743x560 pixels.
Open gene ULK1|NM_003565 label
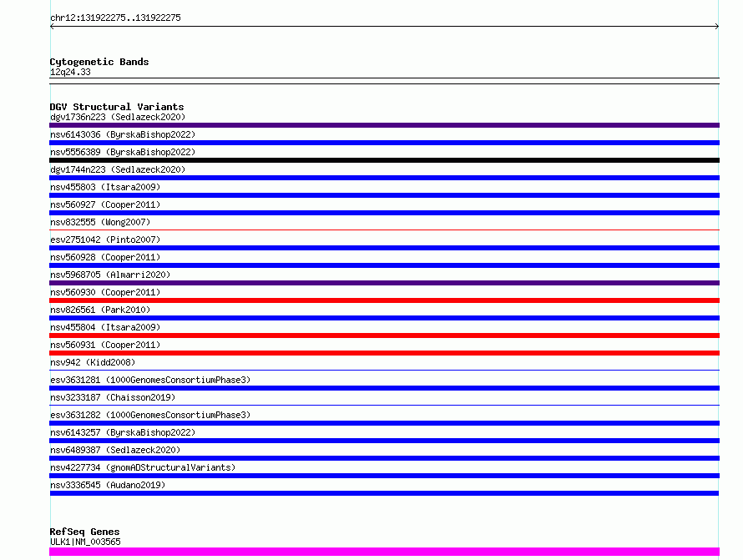click(x=85, y=542)
